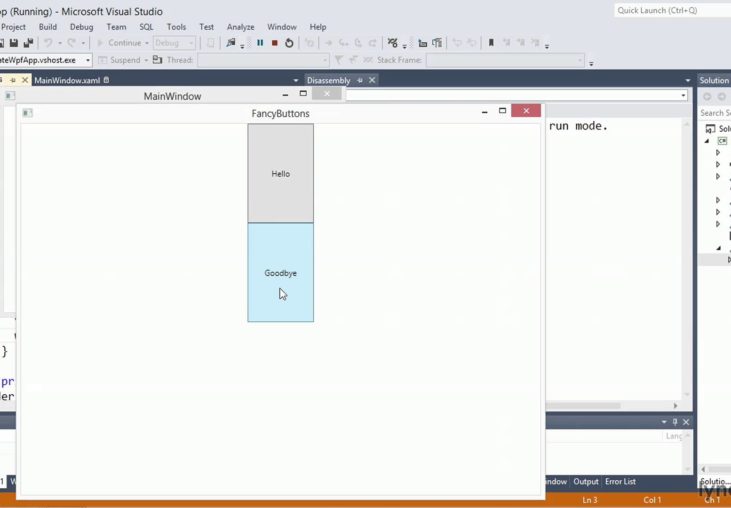
Task: Click the Undo arrow icon
Action: pyautogui.click(x=47, y=43)
